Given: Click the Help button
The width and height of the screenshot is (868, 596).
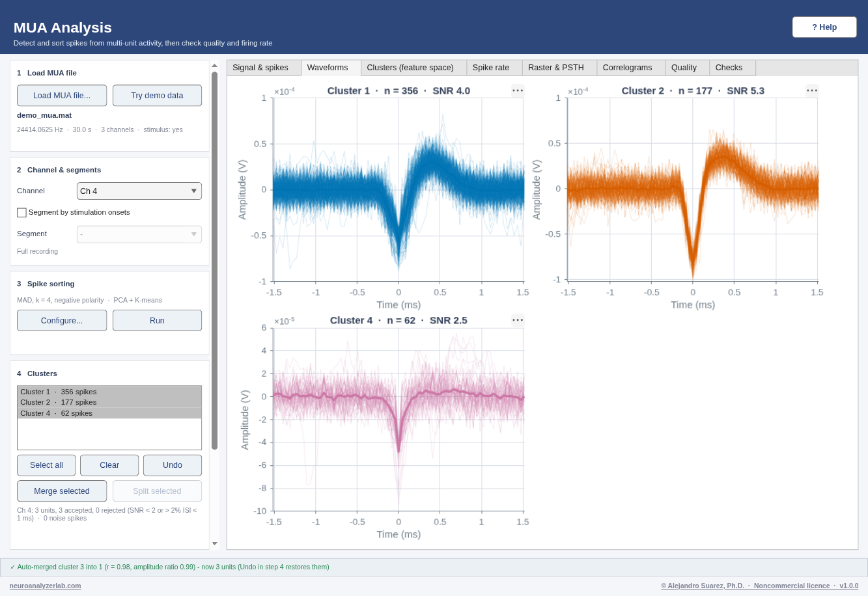Looking at the screenshot, I should (x=824, y=27).
